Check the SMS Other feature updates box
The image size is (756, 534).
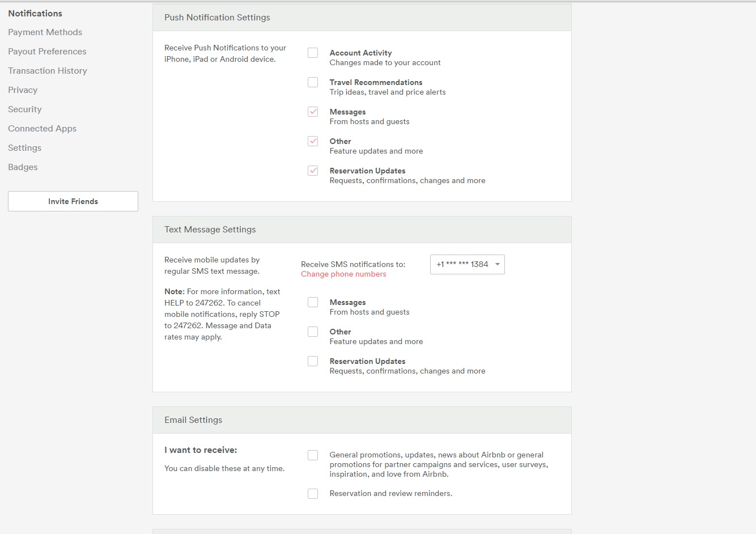tap(313, 332)
